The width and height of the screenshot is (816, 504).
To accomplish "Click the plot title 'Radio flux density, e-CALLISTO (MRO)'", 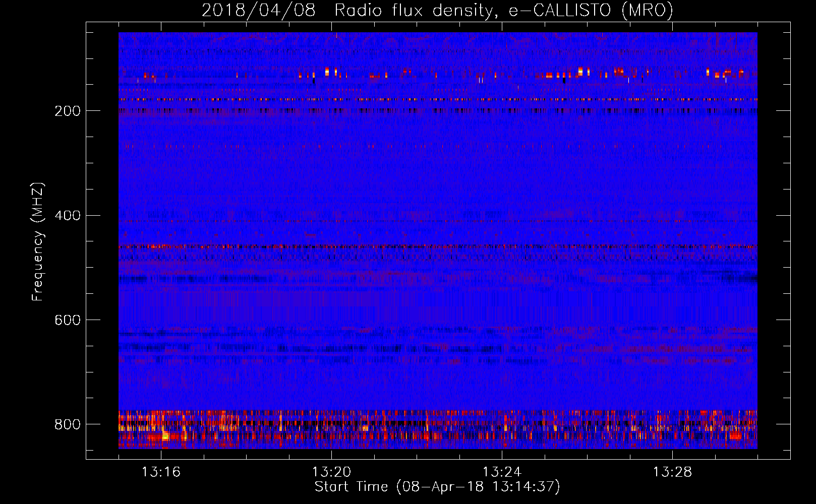I will 503,10.
